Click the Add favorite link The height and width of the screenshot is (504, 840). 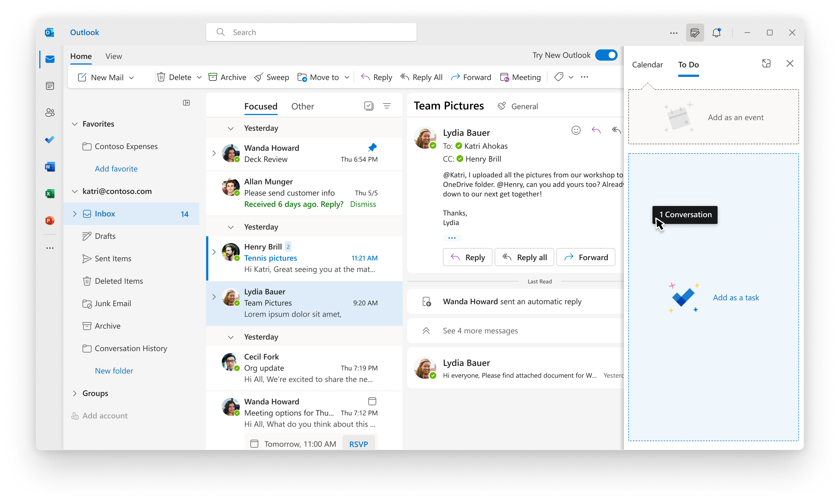click(116, 168)
